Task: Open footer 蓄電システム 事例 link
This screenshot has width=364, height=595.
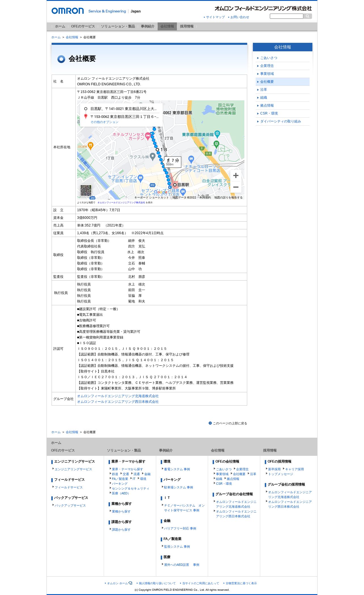Action: (x=177, y=469)
